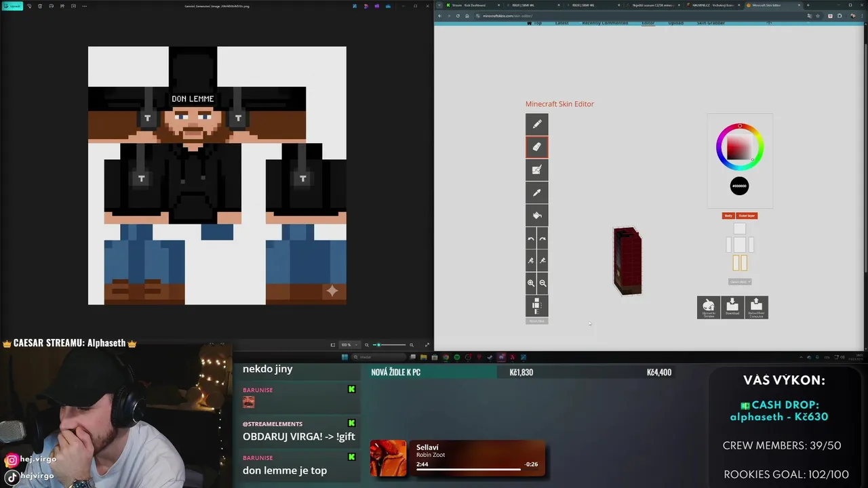Select the Color Picker eyedropper tool
The width and height of the screenshot is (868, 488).
[536, 192]
